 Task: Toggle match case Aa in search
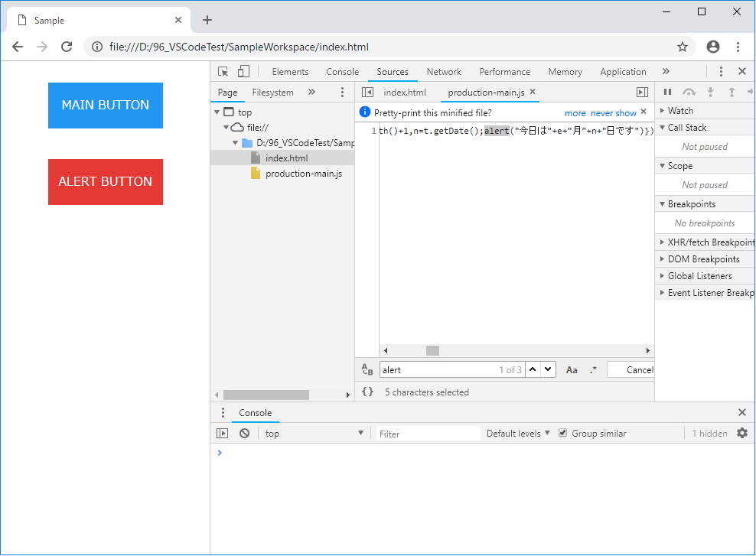572,370
